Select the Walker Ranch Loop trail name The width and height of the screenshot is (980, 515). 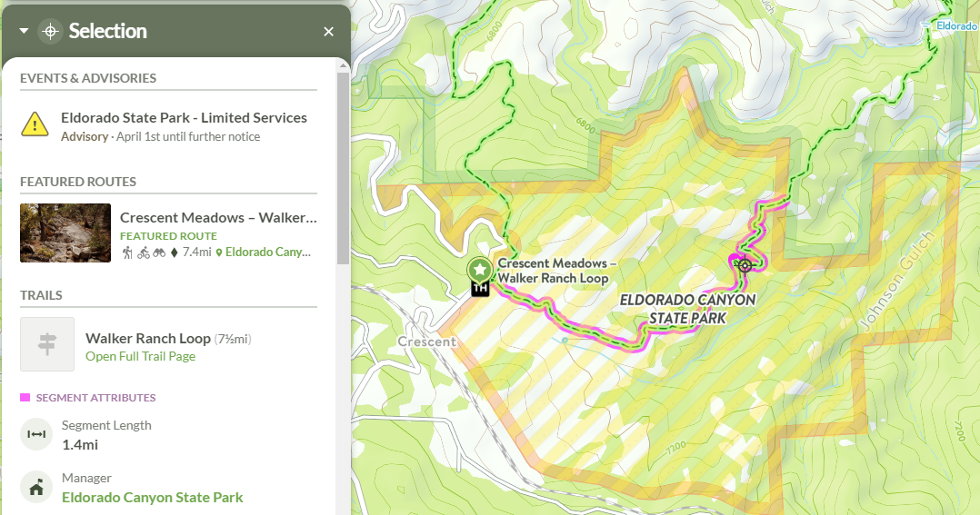pos(148,339)
